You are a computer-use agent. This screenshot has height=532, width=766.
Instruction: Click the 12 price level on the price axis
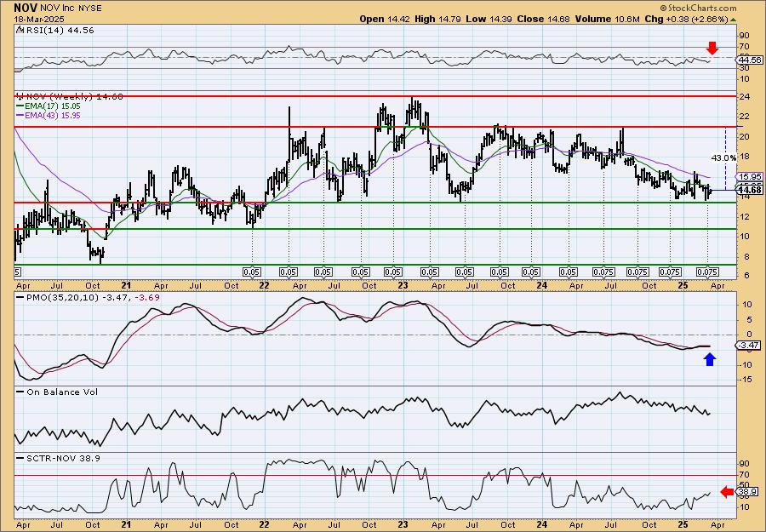[743, 216]
